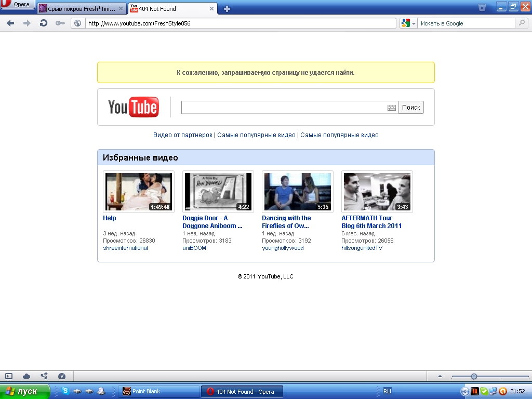The height and width of the screenshot is (399, 532).
Task: Open the Видео от партнеров link
Action: click(183, 135)
